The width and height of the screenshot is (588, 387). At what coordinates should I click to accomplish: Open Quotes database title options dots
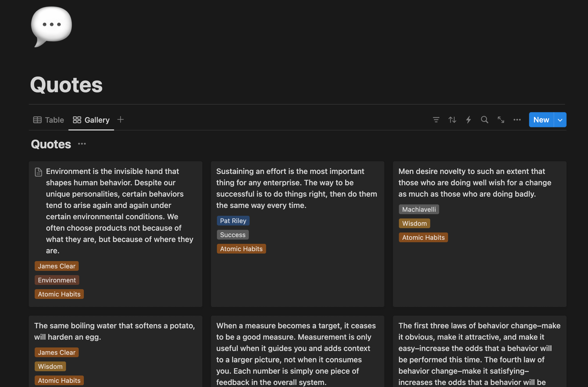point(82,144)
